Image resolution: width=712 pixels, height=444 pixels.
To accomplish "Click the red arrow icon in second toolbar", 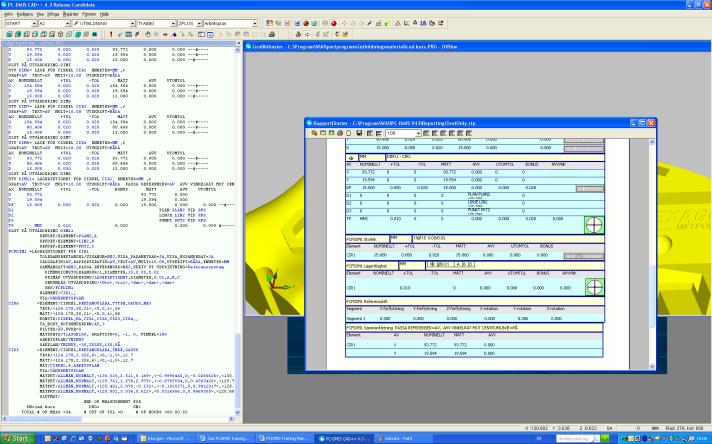I will [x=165, y=35].
